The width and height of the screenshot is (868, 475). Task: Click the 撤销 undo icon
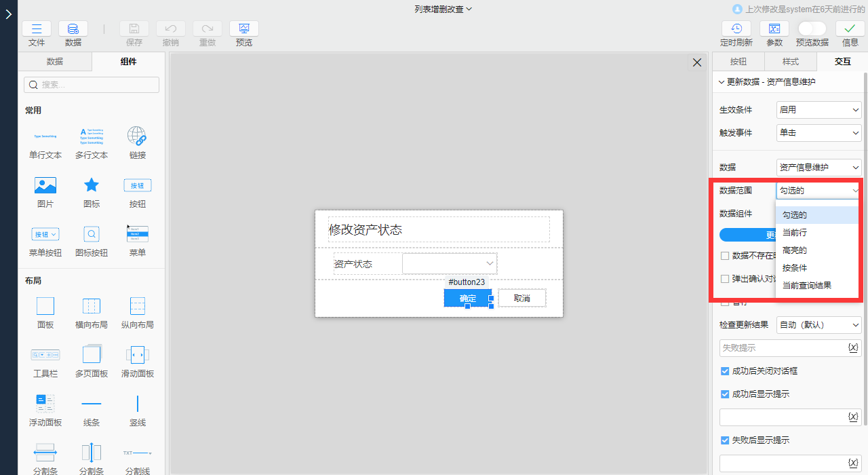click(x=170, y=28)
